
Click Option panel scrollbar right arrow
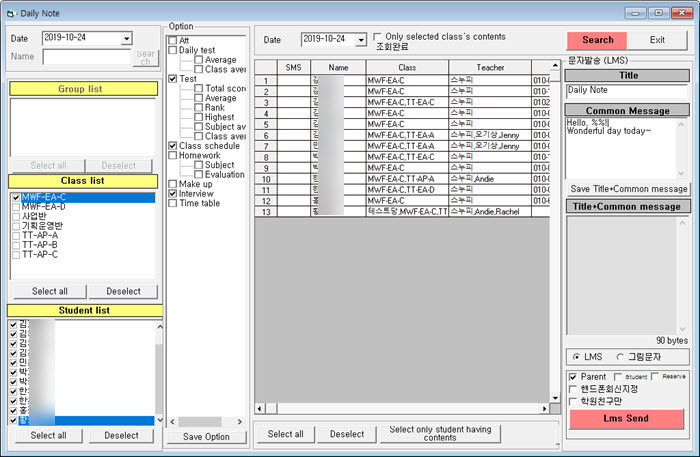(240, 422)
